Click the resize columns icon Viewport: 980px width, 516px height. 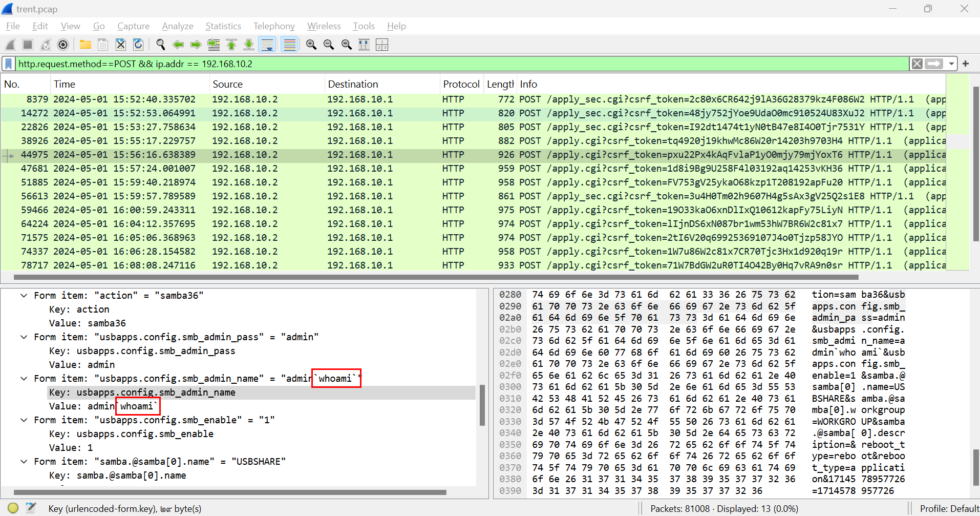pos(364,45)
